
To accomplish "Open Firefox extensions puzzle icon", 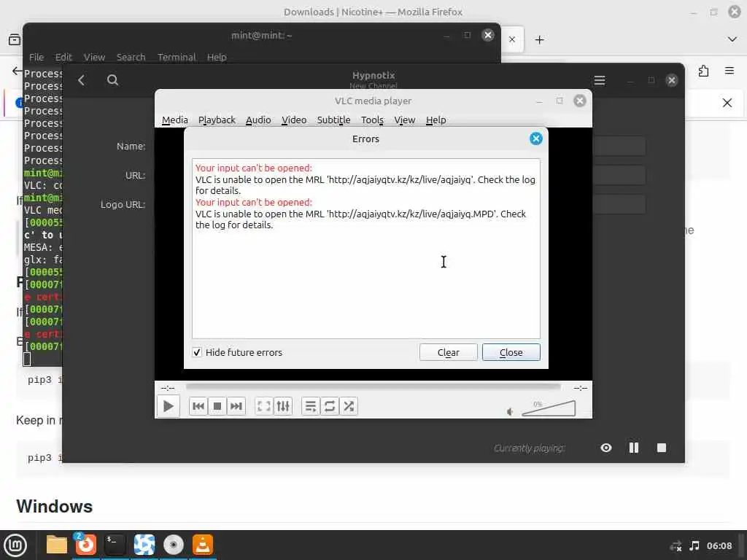I will coord(704,71).
